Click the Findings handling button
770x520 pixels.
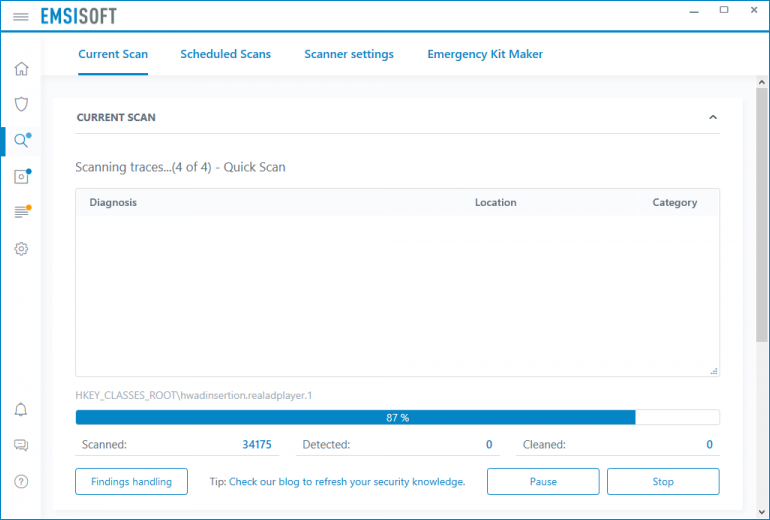pyautogui.click(x=132, y=482)
